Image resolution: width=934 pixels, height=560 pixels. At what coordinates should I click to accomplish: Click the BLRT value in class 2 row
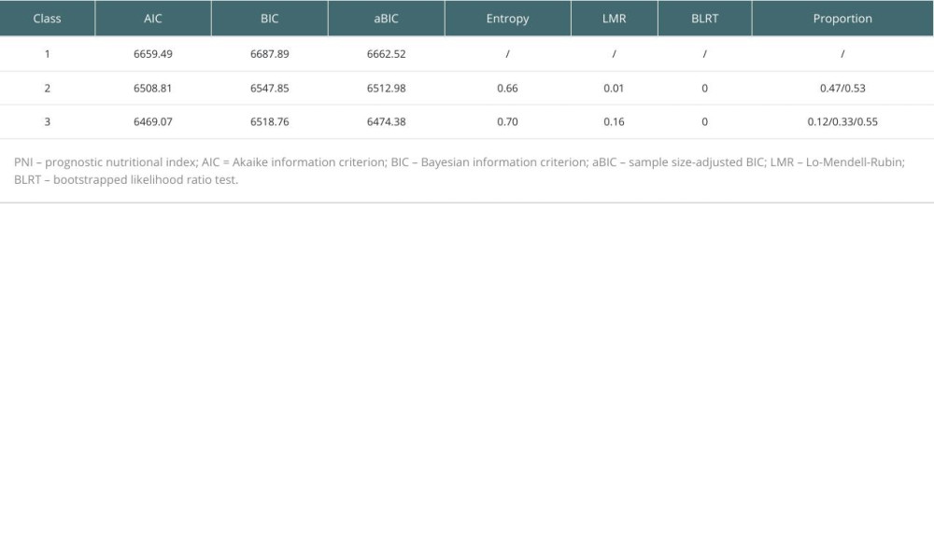click(x=704, y=88)
